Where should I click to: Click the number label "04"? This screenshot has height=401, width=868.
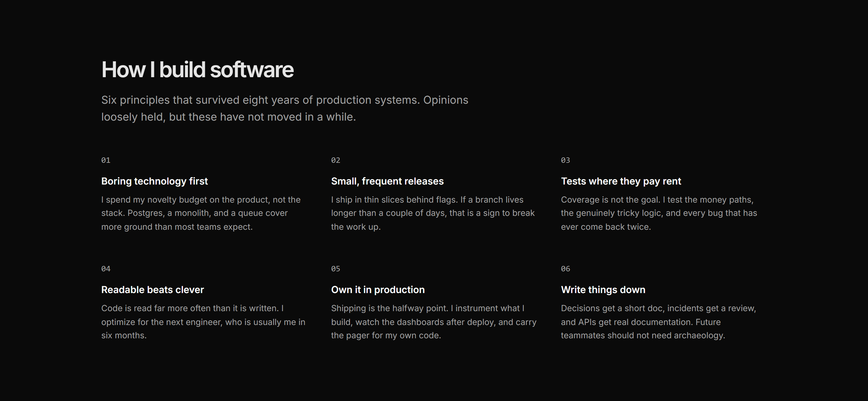coord(106,269)
